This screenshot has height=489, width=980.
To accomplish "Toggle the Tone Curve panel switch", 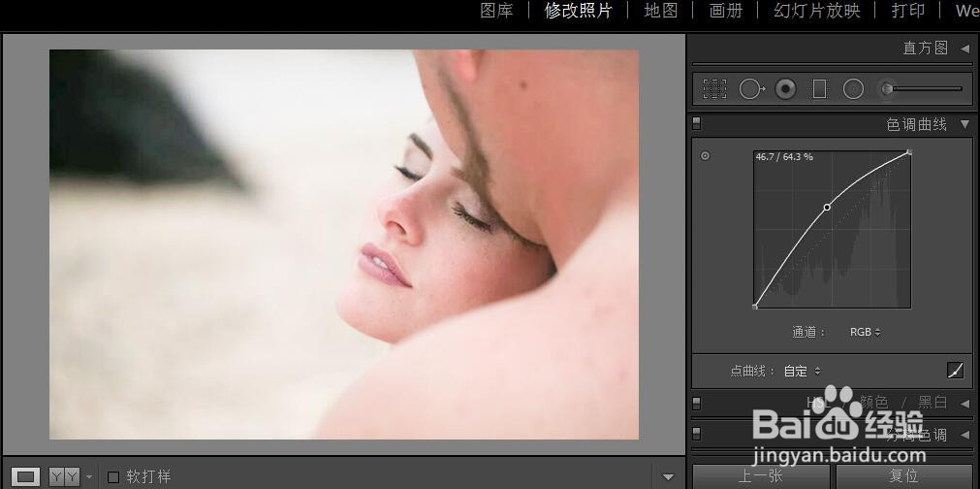I will click(696, 124).
